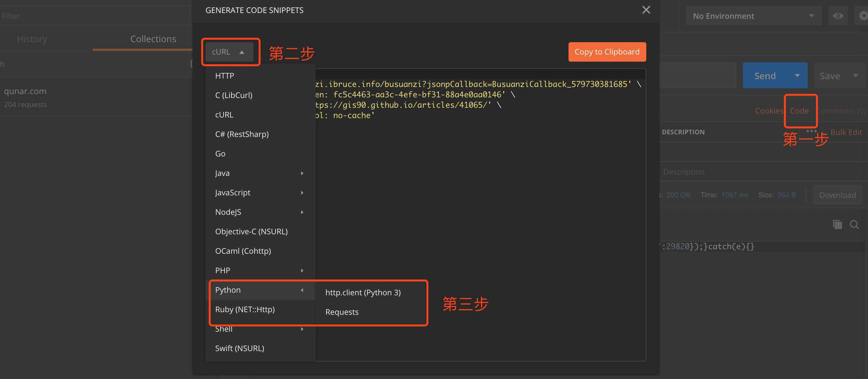Click the copy response icon
Image resolution: width=868 pixels, height=379 pixels.
click(x=837, y=224)
